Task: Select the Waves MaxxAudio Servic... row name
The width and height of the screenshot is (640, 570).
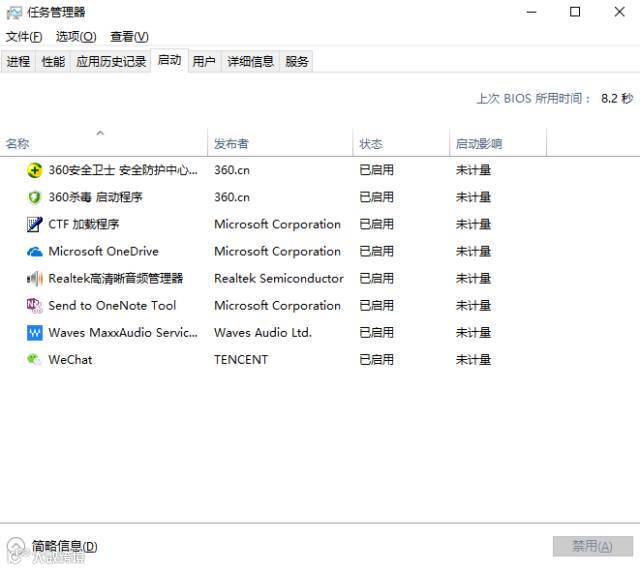Action: pyautogui.click(x=123, y=333)
